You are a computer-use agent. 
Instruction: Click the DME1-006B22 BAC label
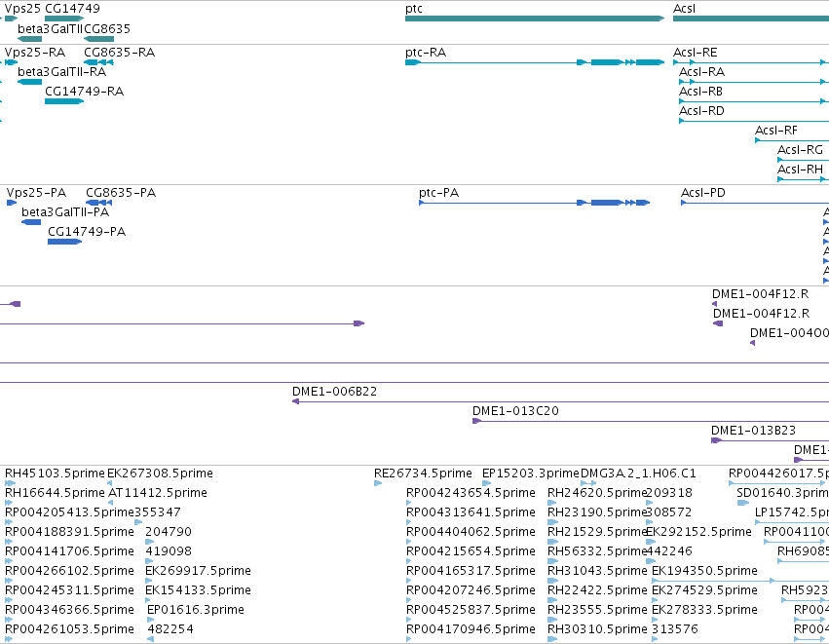pos(335,392)
